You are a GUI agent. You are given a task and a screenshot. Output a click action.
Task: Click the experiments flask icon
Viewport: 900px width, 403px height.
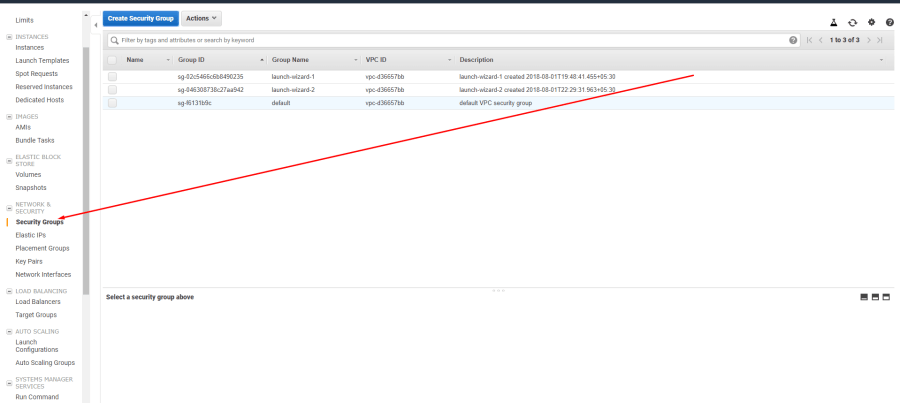[x=833, y=22]
